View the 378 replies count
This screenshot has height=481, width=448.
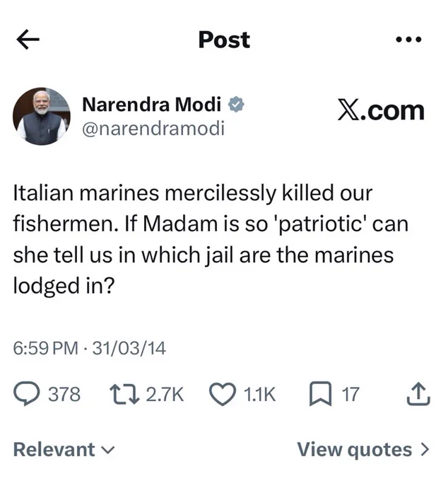[64, 394]
